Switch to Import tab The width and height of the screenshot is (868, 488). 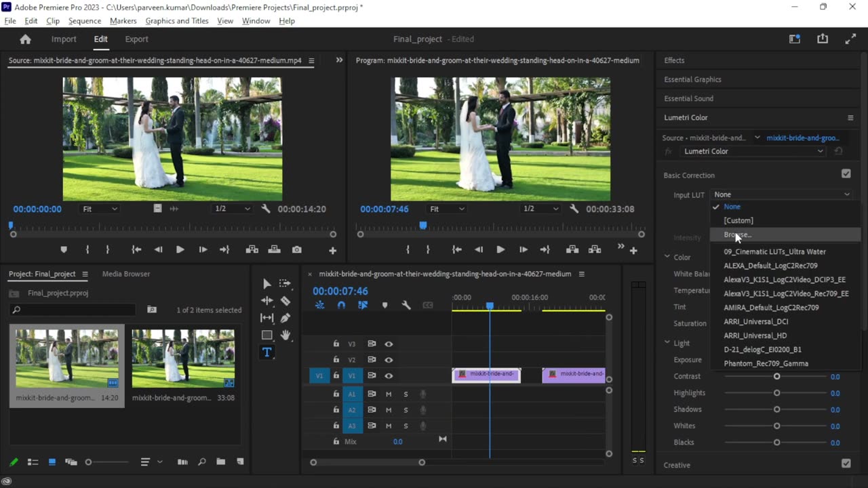point(64,39)
